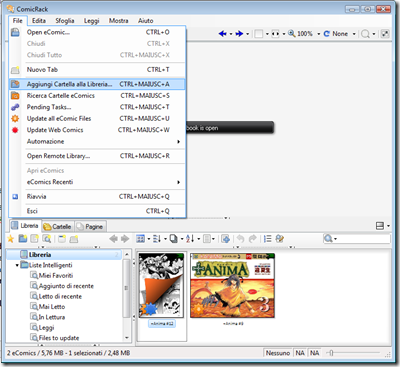Click the stacking pages icon

[x=174, y=239]
